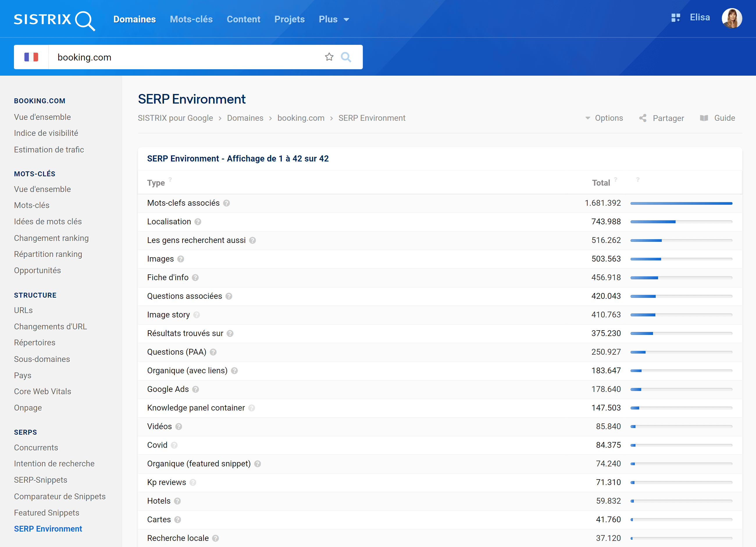Expand the Plus dropdown menu
Viewport: 756px width, 547px height.
334,19
